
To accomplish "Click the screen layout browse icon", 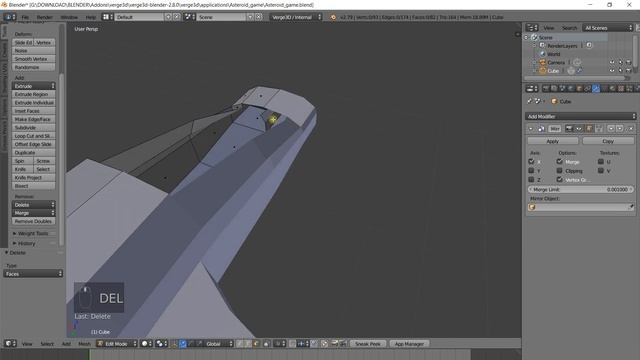I will pos(107,17).
